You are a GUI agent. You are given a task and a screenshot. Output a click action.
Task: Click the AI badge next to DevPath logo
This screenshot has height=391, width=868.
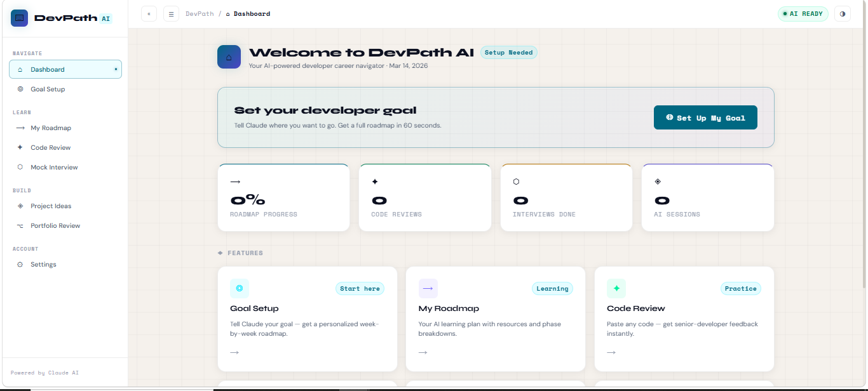106,18
